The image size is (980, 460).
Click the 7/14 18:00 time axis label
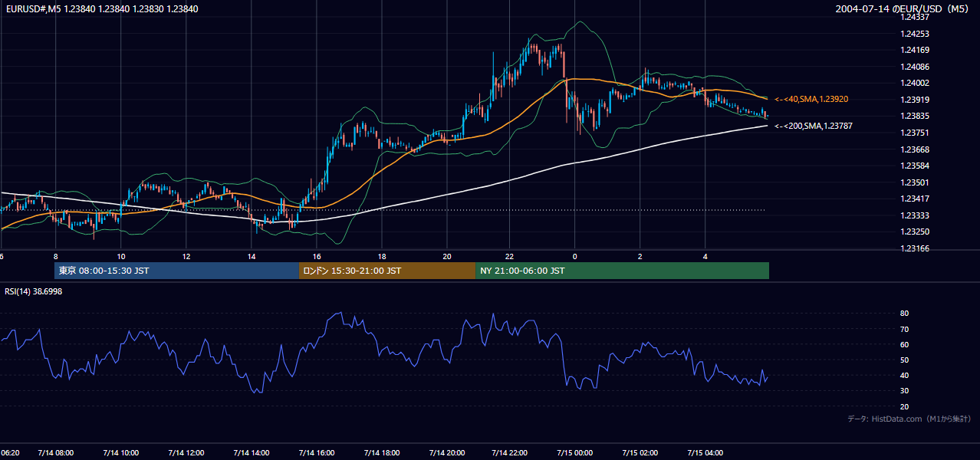(382, 453)
